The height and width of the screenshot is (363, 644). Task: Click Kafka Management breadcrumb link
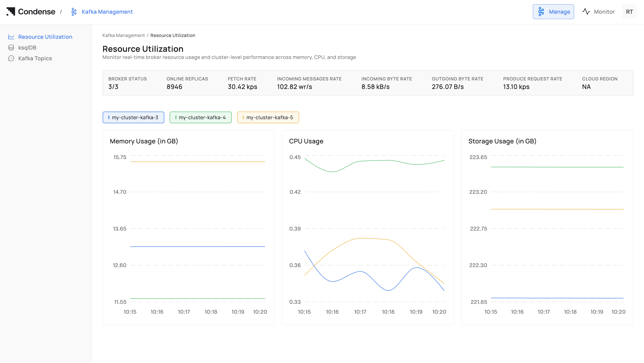tap(123, 35)
